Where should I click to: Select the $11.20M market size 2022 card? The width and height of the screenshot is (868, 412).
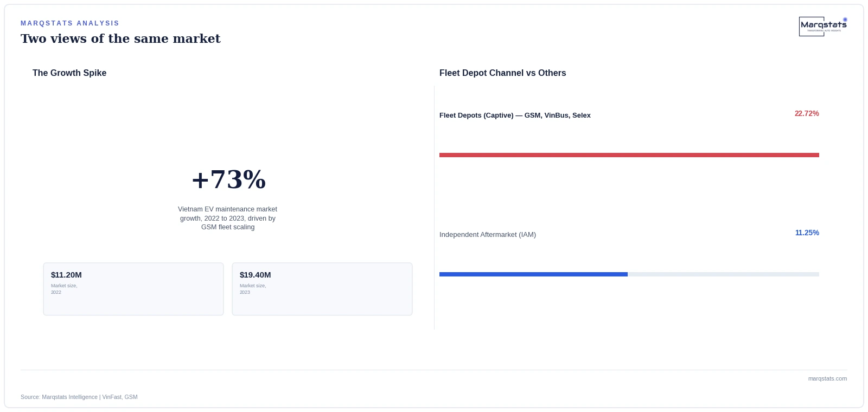tap(133, 289)
